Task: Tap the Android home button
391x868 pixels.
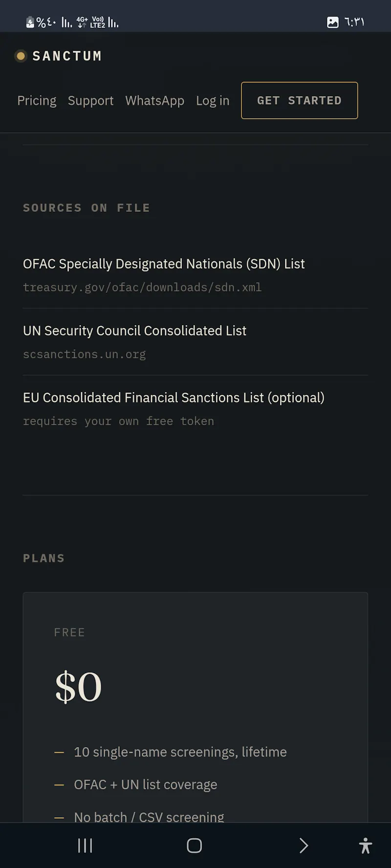Action: [195, 846]
